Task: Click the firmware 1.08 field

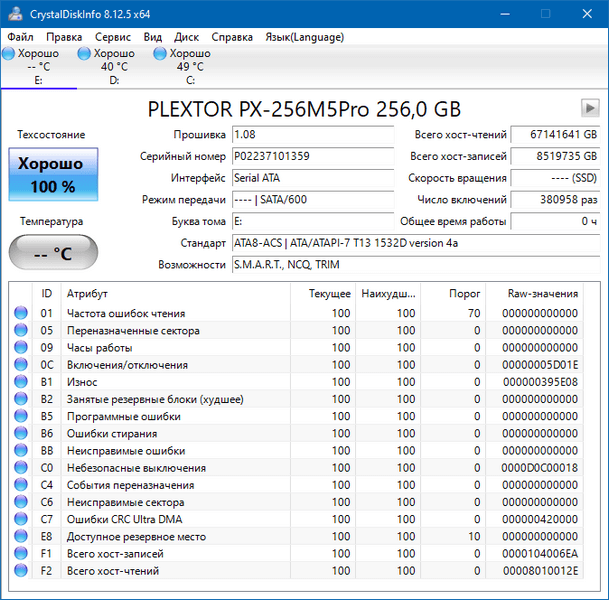Action: pyautogui.click(x=313, y=134)
